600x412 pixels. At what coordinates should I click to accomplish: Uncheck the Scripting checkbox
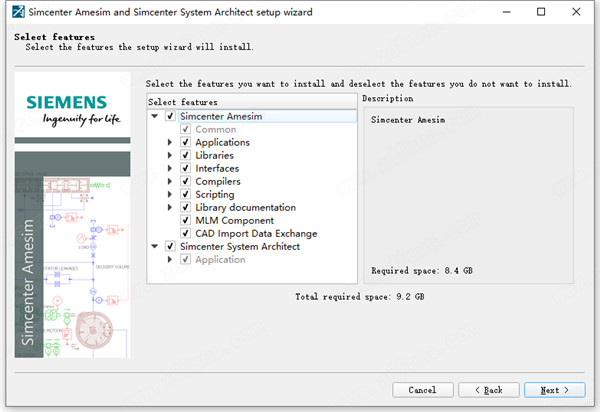(186, 194)
